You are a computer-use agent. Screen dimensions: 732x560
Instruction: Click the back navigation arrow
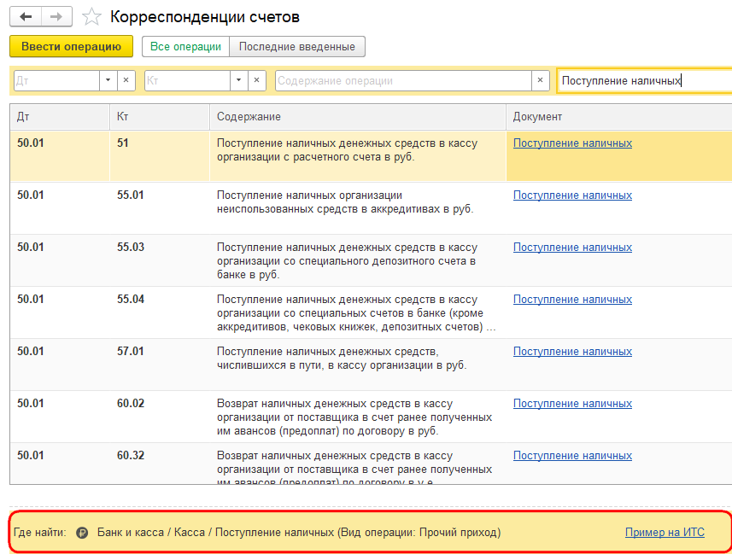pos(26,17)
